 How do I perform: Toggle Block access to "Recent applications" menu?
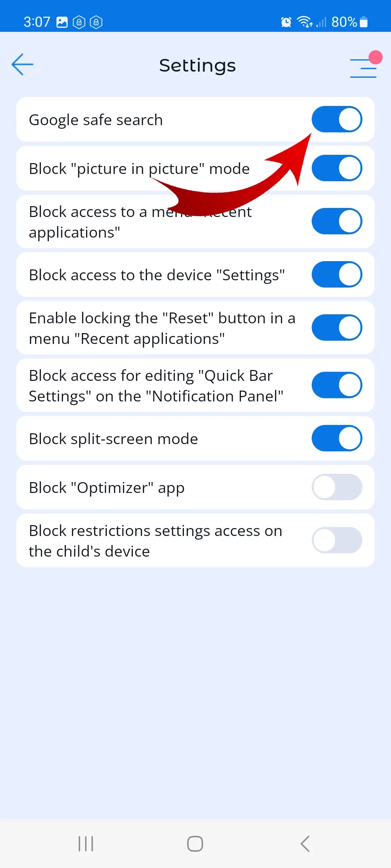(x=337, y=221)
